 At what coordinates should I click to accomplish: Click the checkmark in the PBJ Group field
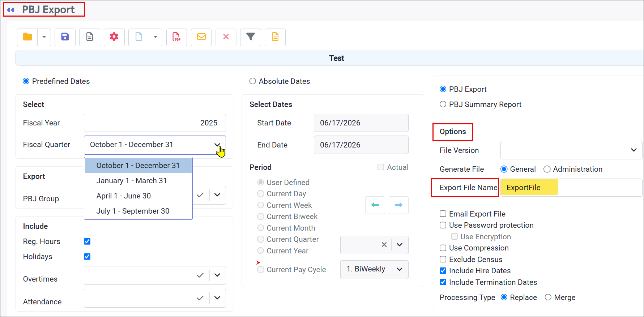point(200,195)
